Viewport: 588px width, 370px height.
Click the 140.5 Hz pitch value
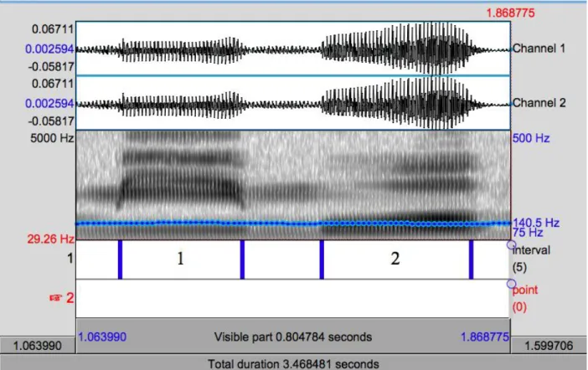(x=536, y=223)
